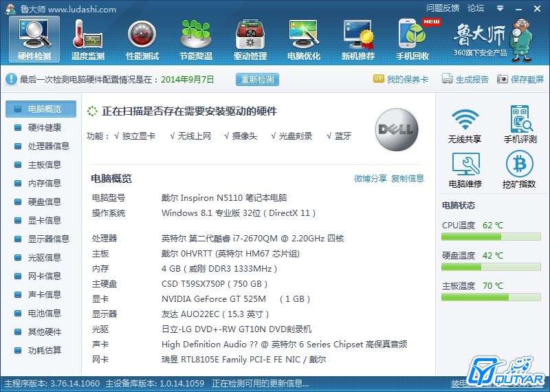Click the scanning spinner icon
The width and height of the screenshot is (550, 392).
92,111
